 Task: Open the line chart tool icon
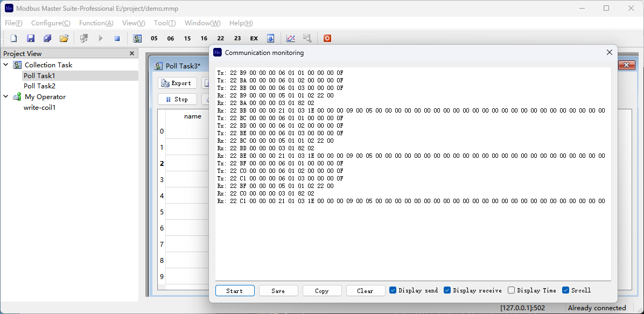pyautogui.click(x=291, y=38)
